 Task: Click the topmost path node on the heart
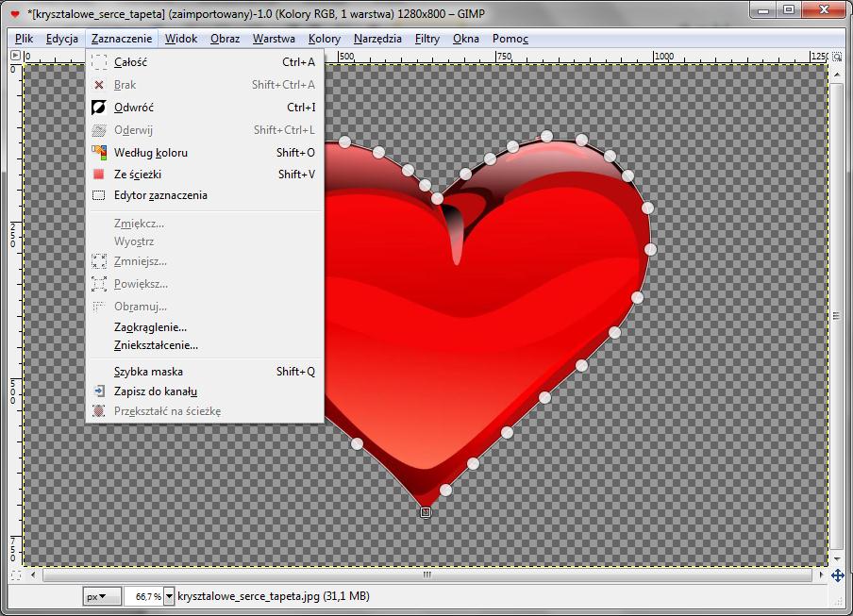tap(546, 136)
